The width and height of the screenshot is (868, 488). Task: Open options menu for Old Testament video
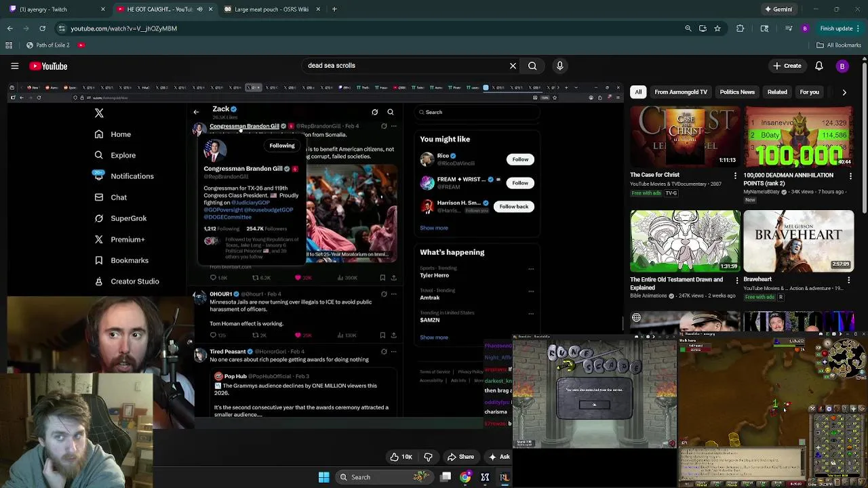(736, 280)
